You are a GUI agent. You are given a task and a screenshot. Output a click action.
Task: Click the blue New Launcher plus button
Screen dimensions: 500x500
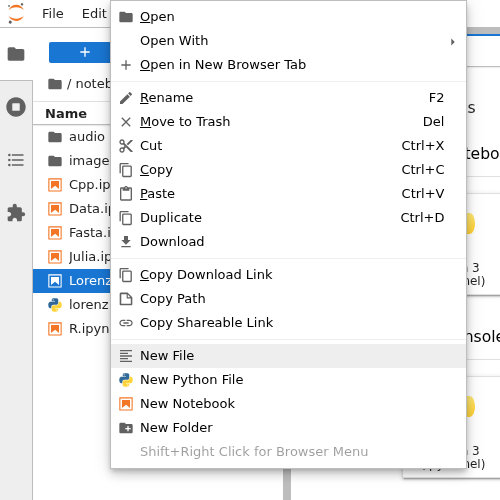(x=80, y=52)
